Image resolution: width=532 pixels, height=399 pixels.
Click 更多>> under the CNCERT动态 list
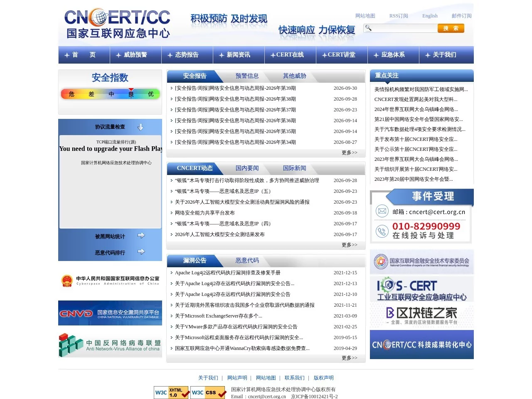pos(349,245)
